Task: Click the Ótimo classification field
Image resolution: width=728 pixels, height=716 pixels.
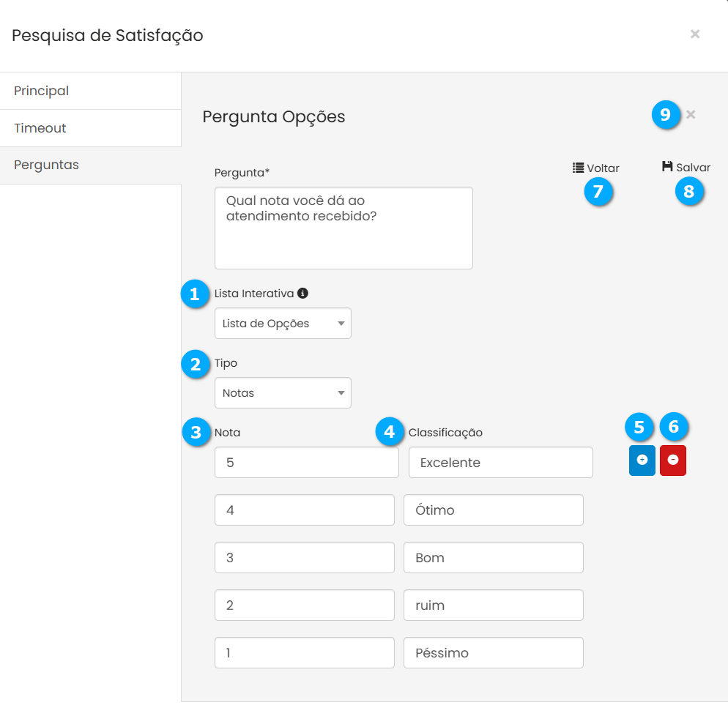Action: (x=493, y=510)
